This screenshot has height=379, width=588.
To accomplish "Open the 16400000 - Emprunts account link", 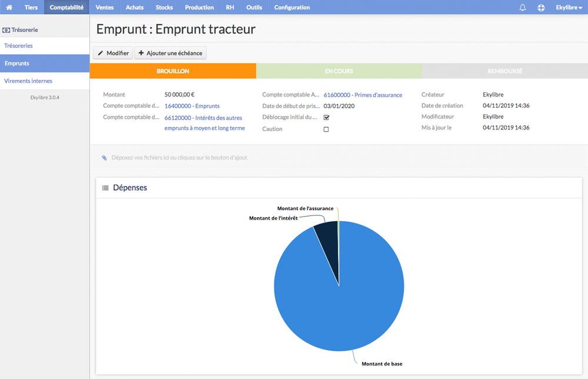I will (192, 106).
